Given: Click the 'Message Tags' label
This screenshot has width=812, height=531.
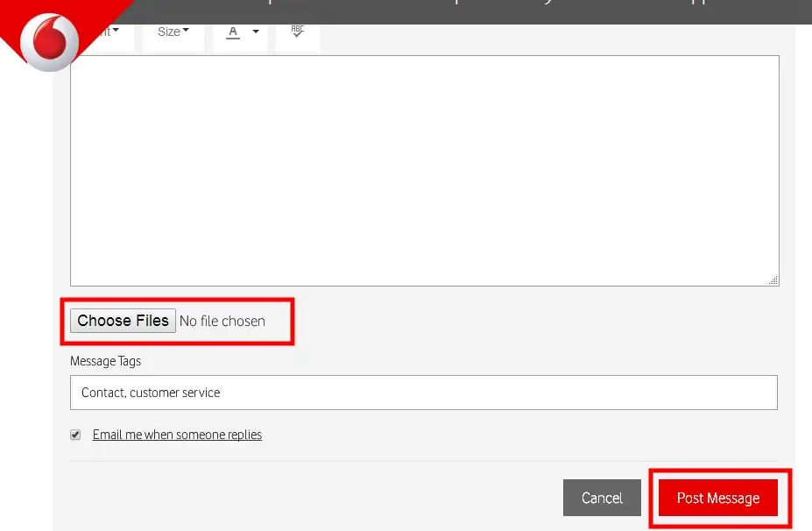Looking at the screenshot, I should (x=105, y=361).
